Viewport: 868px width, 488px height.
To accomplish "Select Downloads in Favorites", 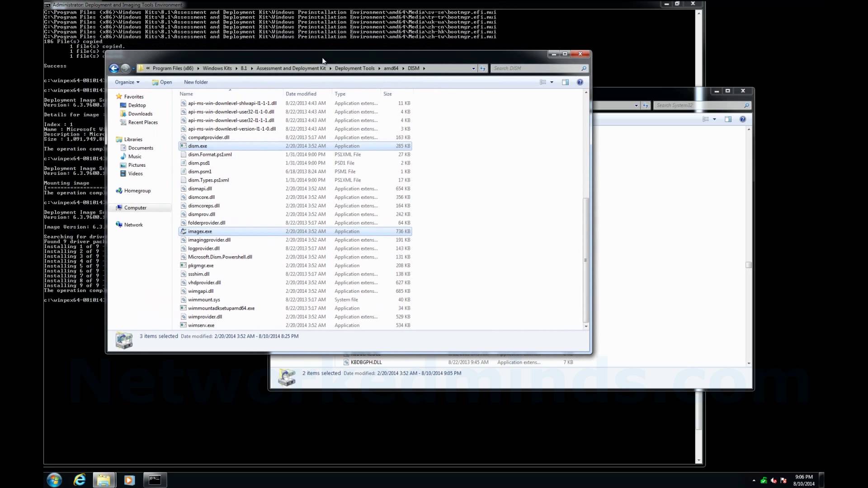I will (140, 114).
